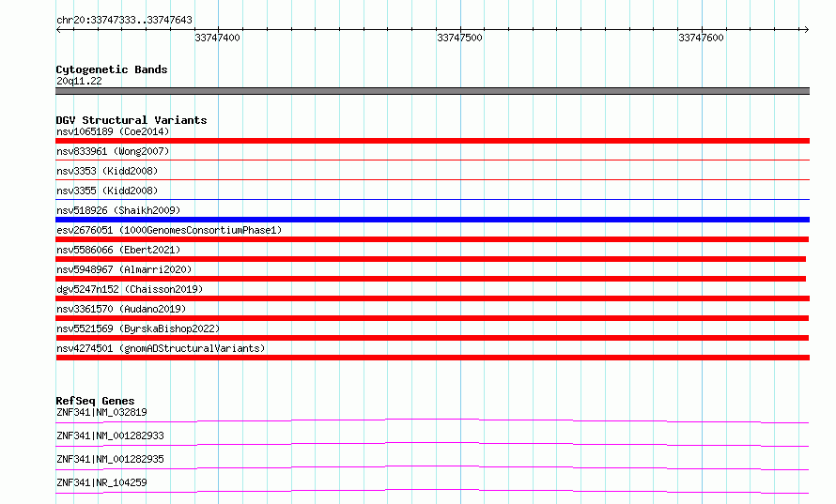Click the chr20:33747333..33747643 region label
Screen dimensions: 836x504
[124, 20]
